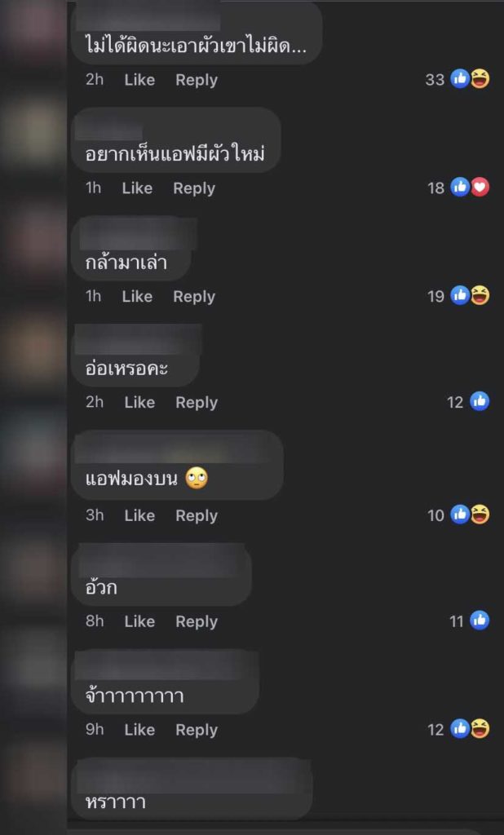View heart reaction on 18-likes comment
504x835 pixels.
(480, 188)
